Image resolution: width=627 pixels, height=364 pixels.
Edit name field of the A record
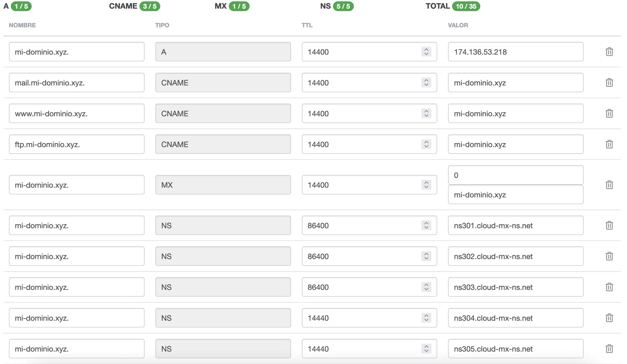77,52
